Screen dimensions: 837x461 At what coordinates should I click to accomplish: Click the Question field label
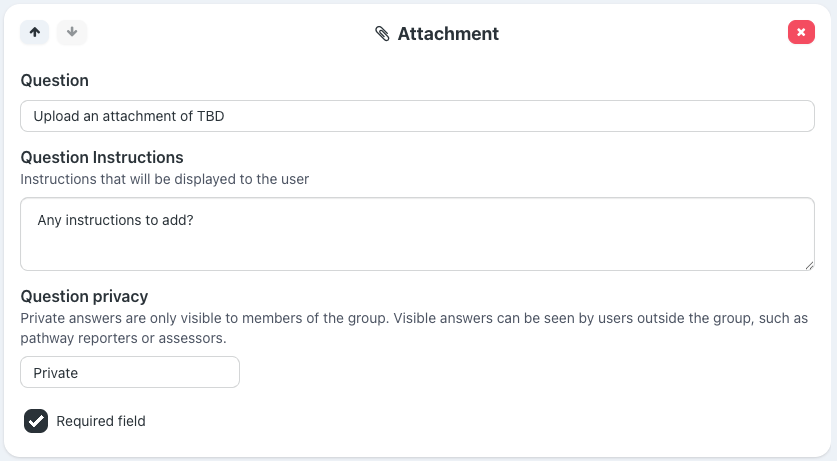click(x=54, y=80)
